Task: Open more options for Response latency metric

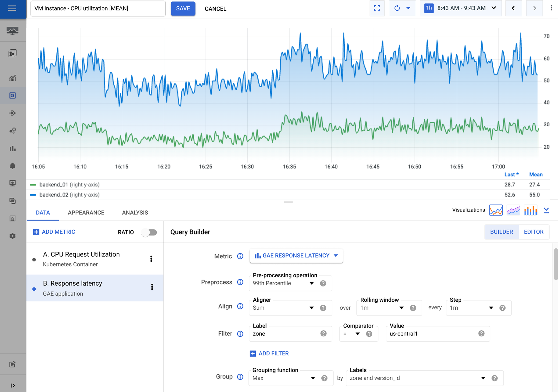Action: coord(152,287)
